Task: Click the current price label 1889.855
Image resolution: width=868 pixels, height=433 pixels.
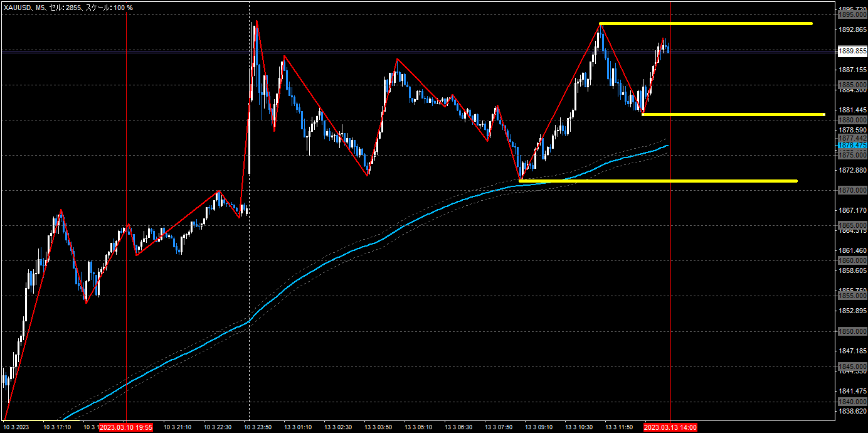Action: 852,51
